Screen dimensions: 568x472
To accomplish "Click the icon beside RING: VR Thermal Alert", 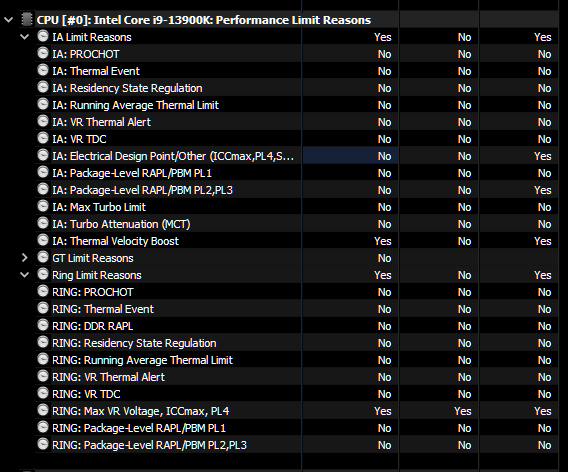I will point(43,377).
